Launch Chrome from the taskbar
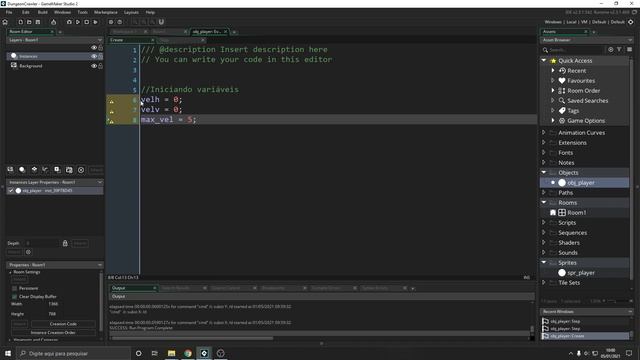 click(188, 353)
